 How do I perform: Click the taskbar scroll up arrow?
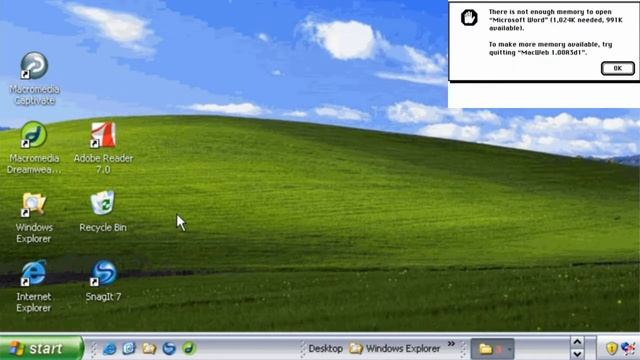coord(577,341)
